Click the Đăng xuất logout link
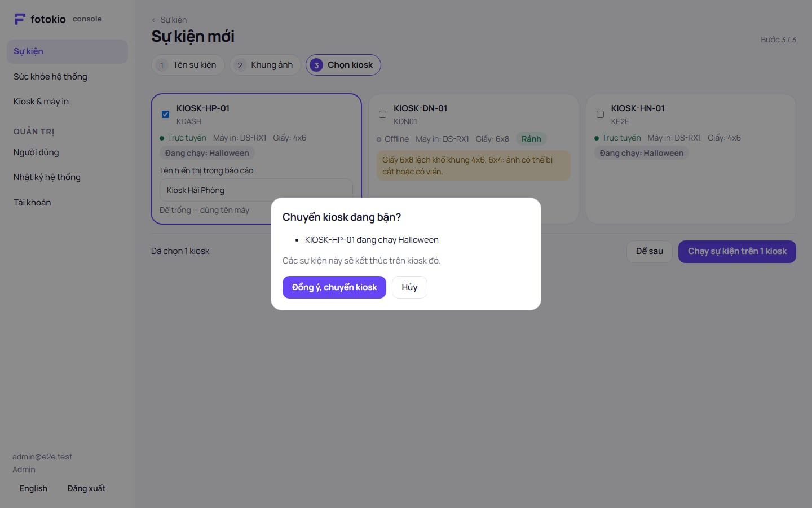This screenshot has width=812, height=508. click(x=86, y=488)
